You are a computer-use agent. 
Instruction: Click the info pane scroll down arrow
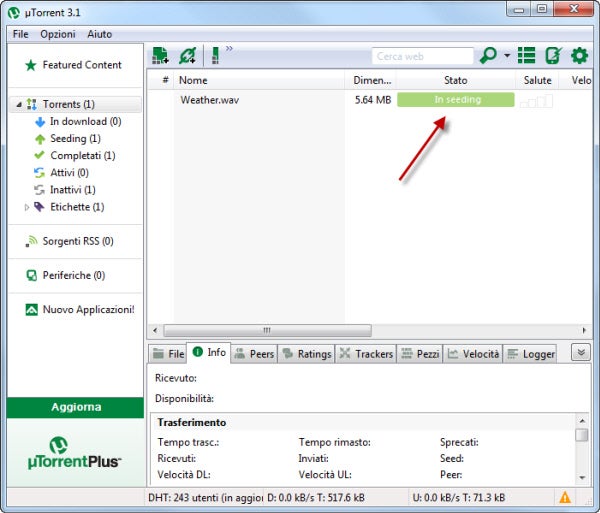coord(582,477)
